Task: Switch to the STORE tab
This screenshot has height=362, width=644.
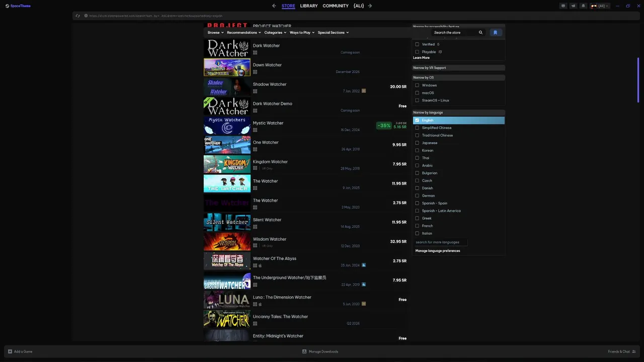Action: [x=288, y=6]
